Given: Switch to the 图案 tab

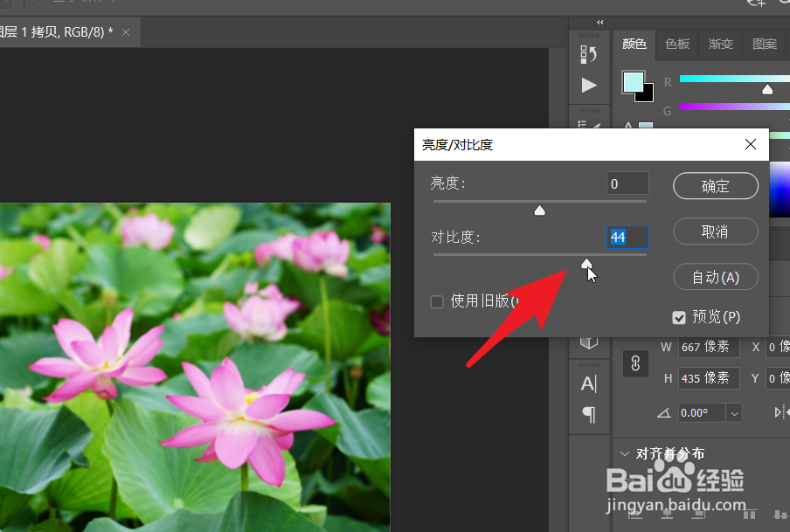Looking at the screenshot, I should tap(765, 45).
